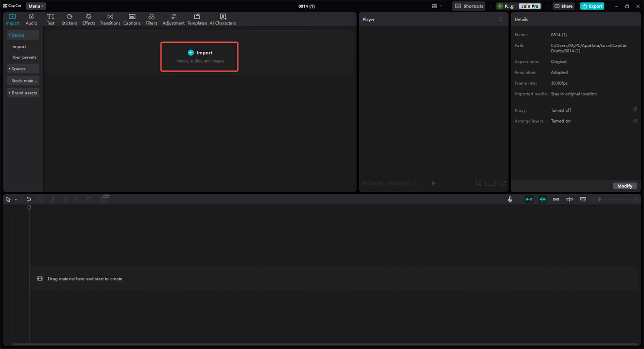Click the player aspect ratio button
This screenshot has height=349, width=644.
pyautogui.click(x=491, y=183)
